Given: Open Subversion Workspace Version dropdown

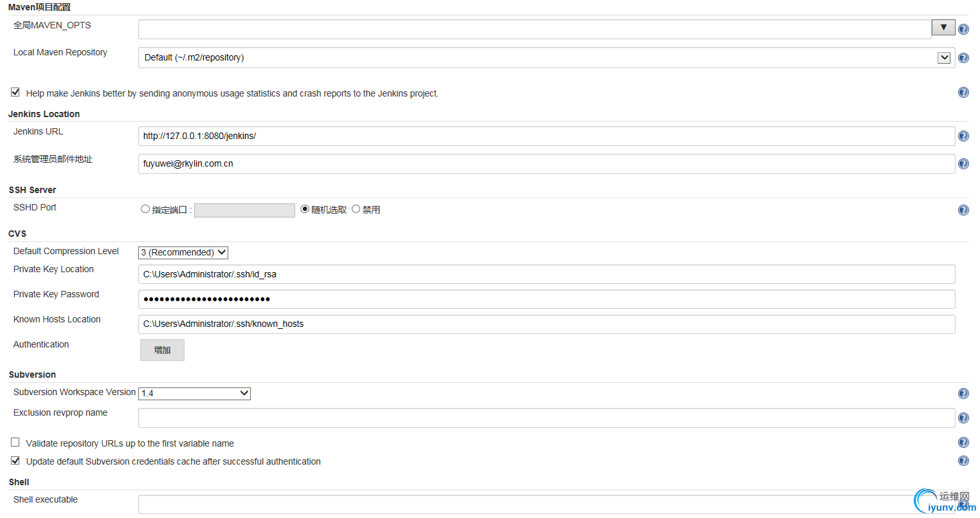Looking at the screenshot, I should tap(194, 393).
